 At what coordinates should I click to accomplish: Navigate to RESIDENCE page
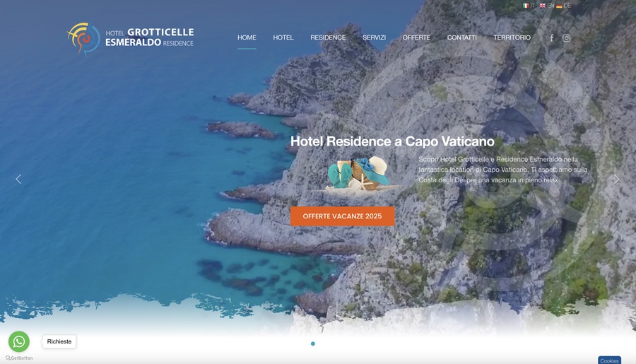point(328,37)
